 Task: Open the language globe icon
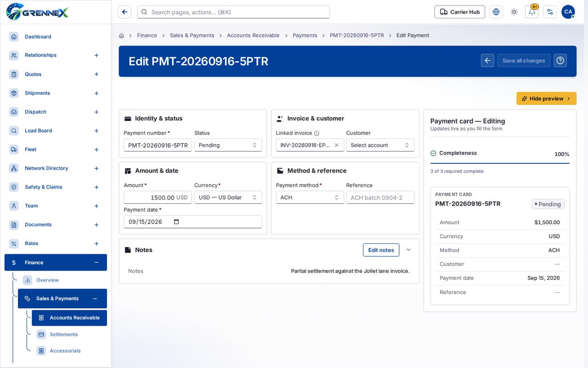pyautogui.click(x=496, y=12)
